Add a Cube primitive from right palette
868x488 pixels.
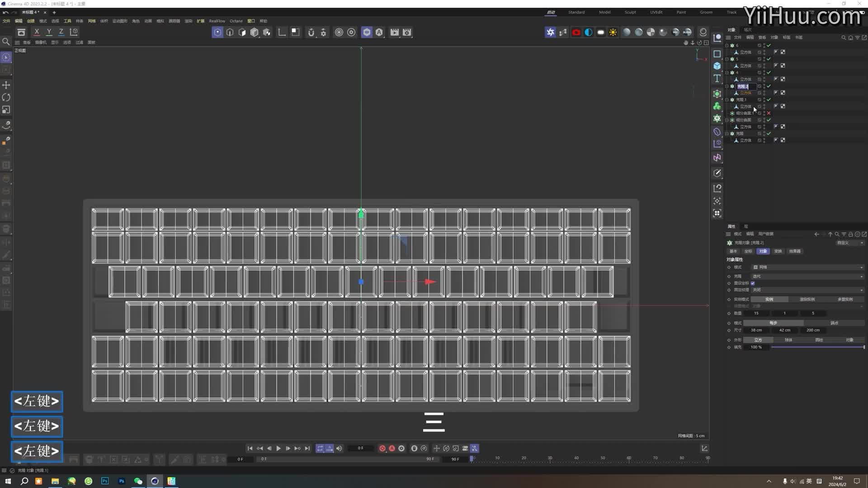click(717, 66)
